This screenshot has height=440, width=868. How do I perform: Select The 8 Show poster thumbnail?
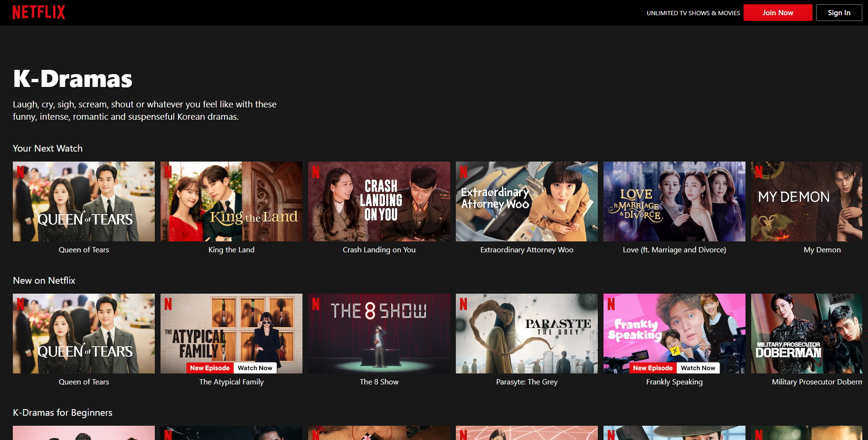click(x=379, y=333)
